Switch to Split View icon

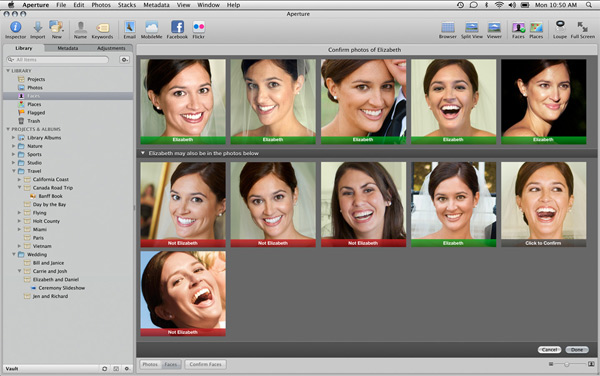(471, 27)
